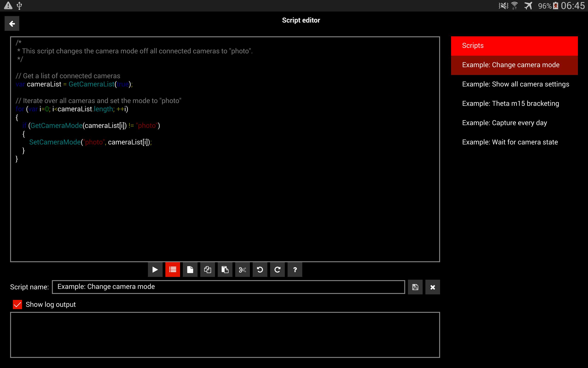Tap the battery indicator icon

click(x=555, y=6)
